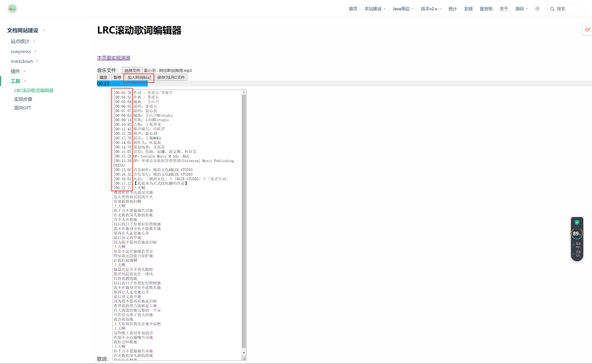This screenshot has width=592, height=364.
Task: Expand the vuepresss sidebar group
Action: [21, 51]
